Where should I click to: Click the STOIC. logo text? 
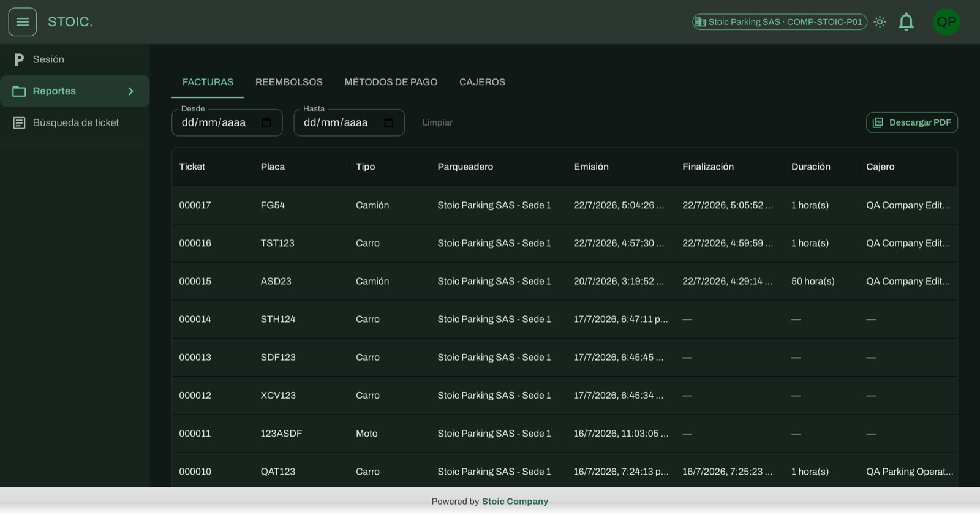(70, 22)
